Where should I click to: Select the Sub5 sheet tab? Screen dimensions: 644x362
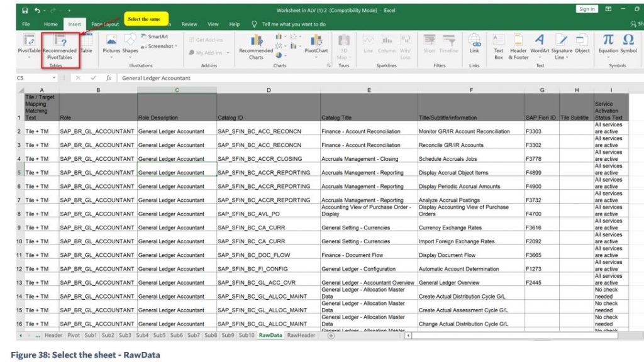tap(159, 336)
